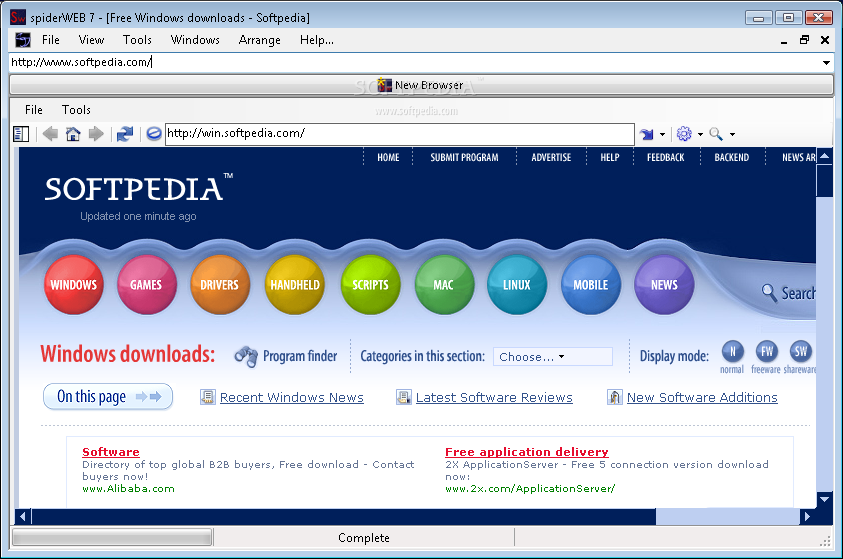
Task: Click the HOME nav link
Action: [388, 157]
